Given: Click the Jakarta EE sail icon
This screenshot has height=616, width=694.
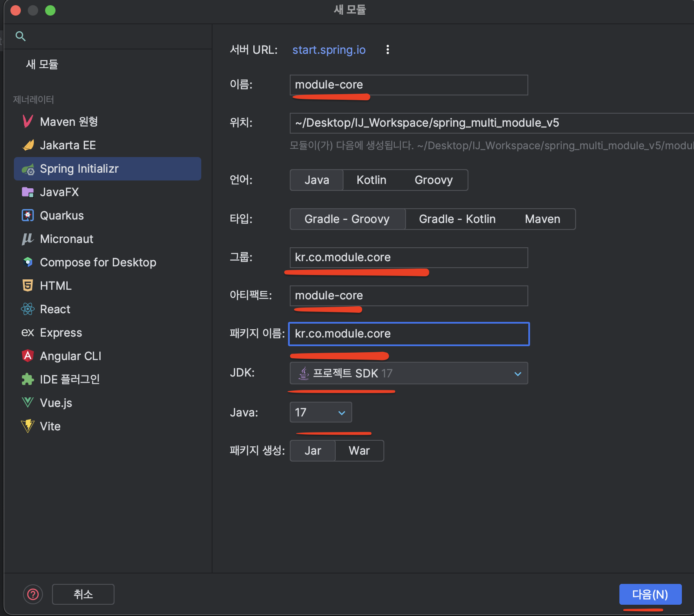Looking at the screenshot, I should (x=28, y=145).
